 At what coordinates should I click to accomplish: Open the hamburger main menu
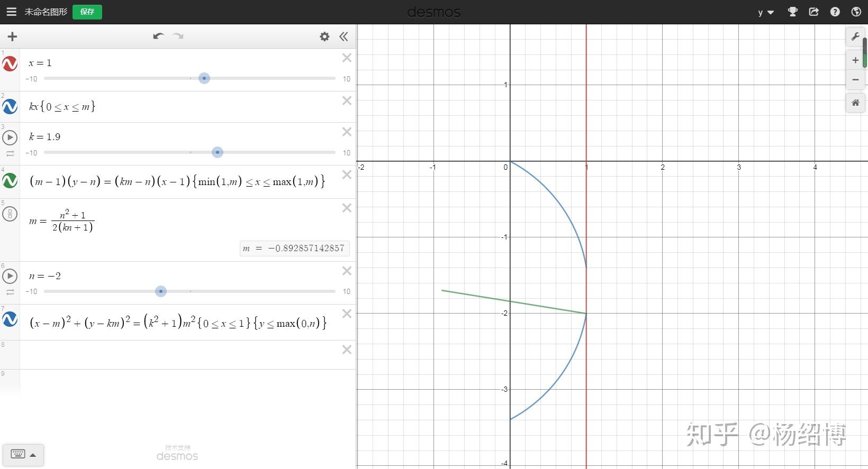point(11,12)
